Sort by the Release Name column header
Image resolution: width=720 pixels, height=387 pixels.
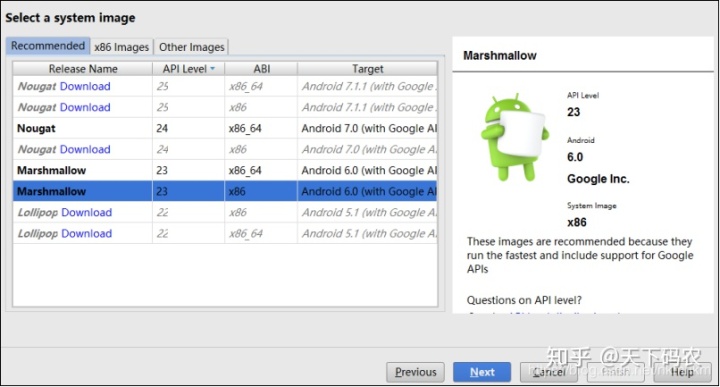click(83, 69)
